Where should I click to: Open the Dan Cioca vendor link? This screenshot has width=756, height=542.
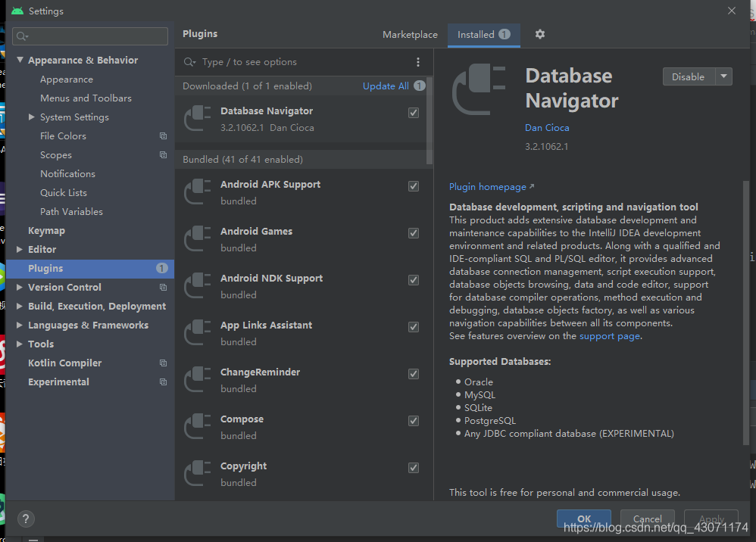click(x=547, y=128)
